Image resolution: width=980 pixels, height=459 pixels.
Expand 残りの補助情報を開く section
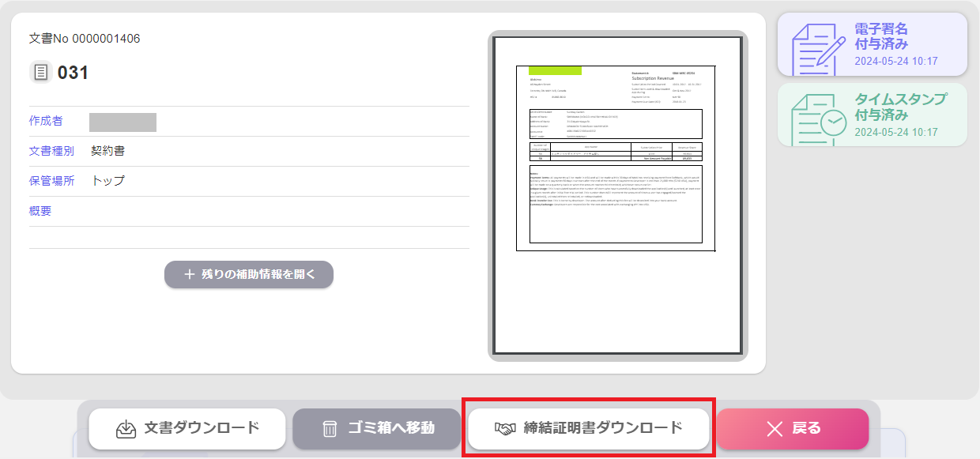pos(249,274)
